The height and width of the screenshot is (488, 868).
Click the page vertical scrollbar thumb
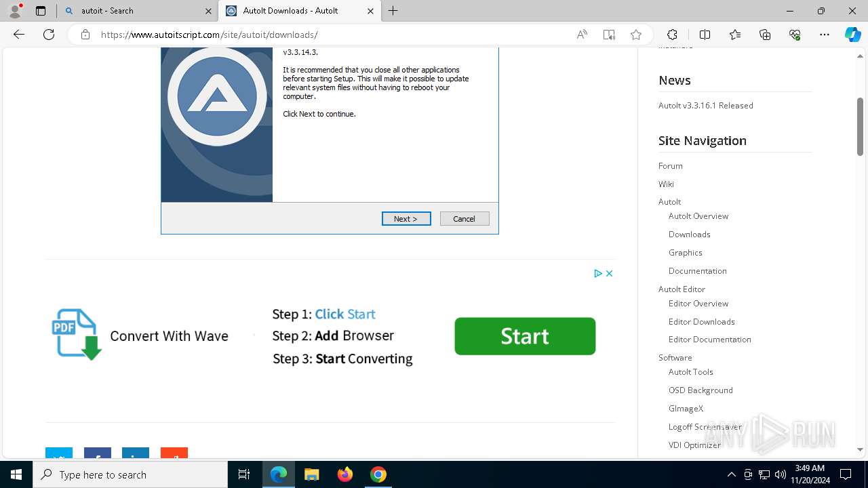pos(860,127)
